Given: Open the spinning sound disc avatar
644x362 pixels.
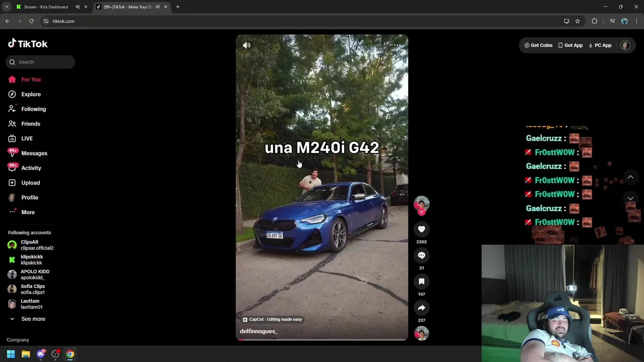Looking at the screenshot, I should [x=422, y=333].
